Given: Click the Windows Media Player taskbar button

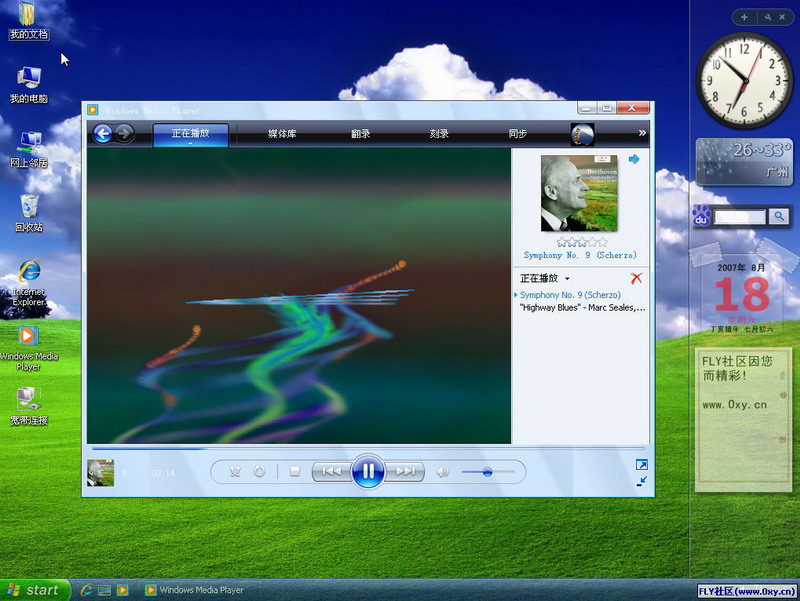Looking at the screenshot, I should pos(201,590).
